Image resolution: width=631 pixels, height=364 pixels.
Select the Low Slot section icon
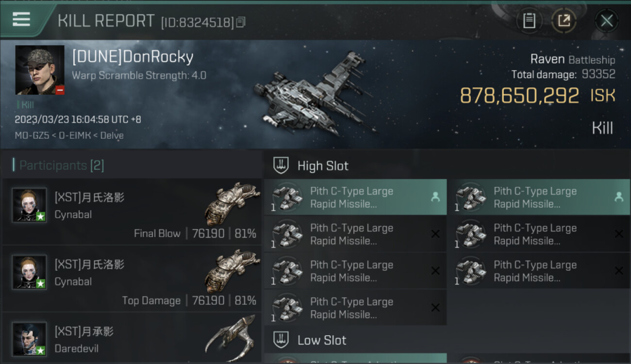(x=281, y=340)
